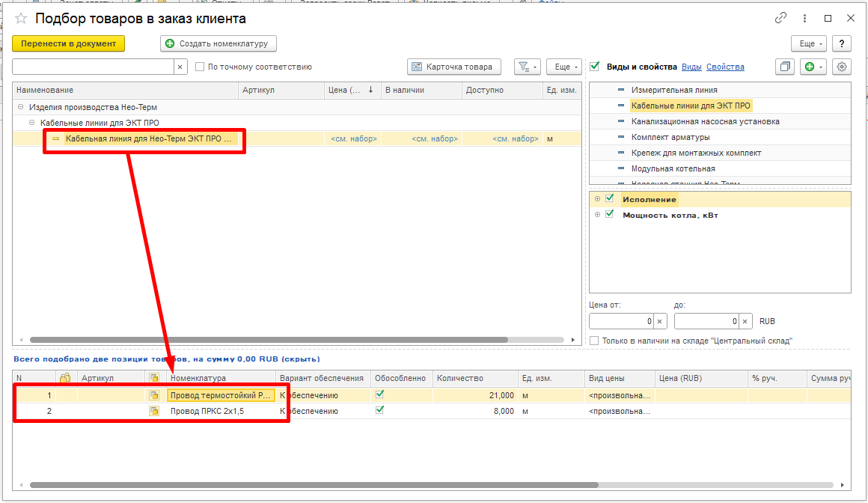Collapse 'Изделия производства Нео-Терм' tree group
This screenshot has width=868, height=503.
[x=20, y=107]
